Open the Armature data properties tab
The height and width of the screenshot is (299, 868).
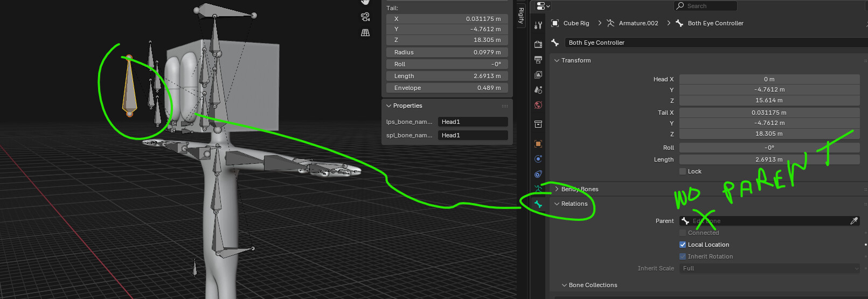click(x=538, y=189)
